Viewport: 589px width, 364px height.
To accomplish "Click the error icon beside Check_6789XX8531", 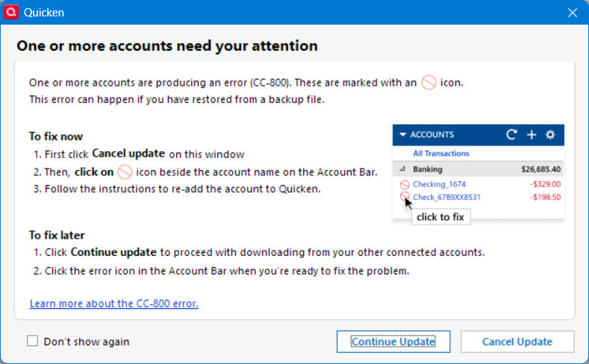I will 405,197.
